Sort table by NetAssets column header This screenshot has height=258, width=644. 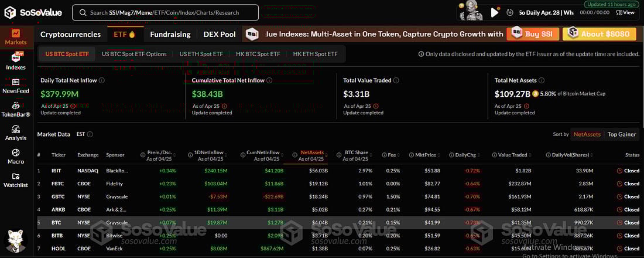(309, 155)
